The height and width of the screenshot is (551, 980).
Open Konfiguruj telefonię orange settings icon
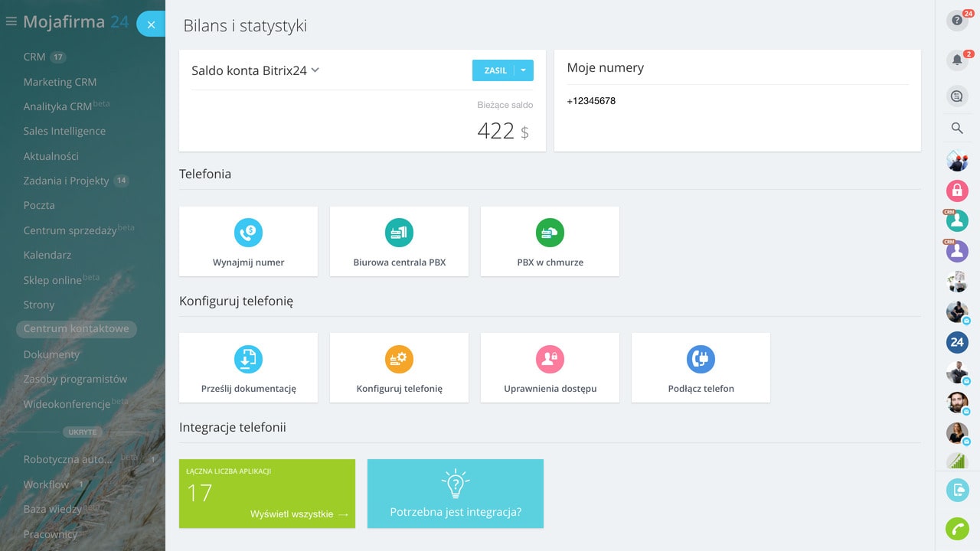pos(399,359)
